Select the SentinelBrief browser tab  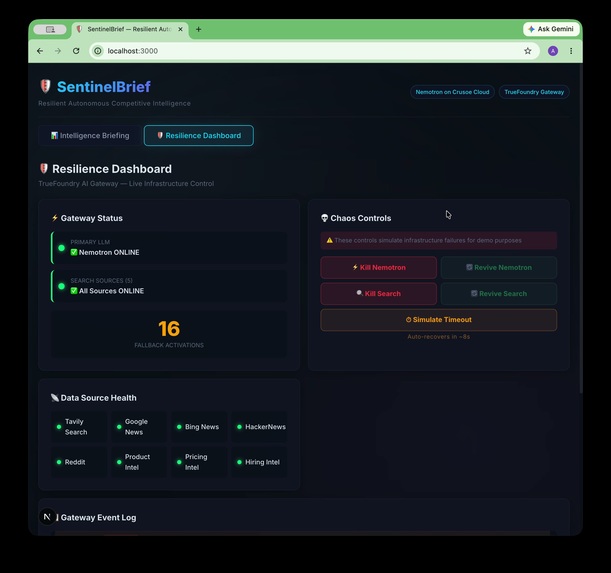[x=130, y=30]
